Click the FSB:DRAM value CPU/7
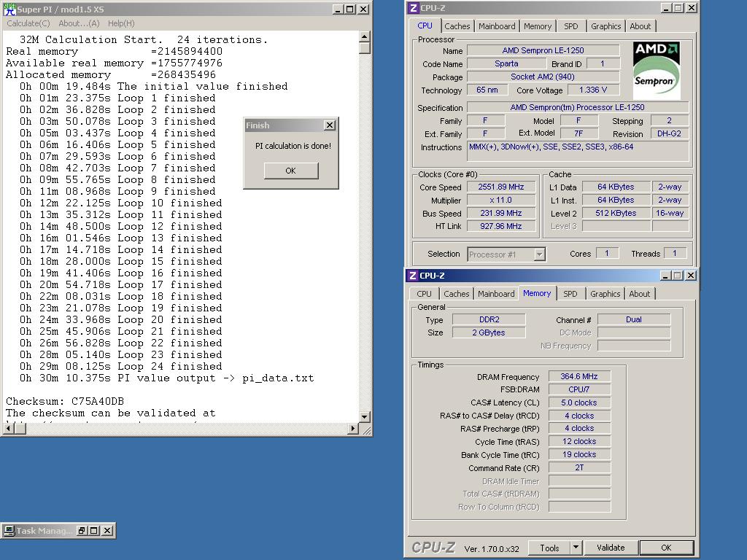 [579, 389]
